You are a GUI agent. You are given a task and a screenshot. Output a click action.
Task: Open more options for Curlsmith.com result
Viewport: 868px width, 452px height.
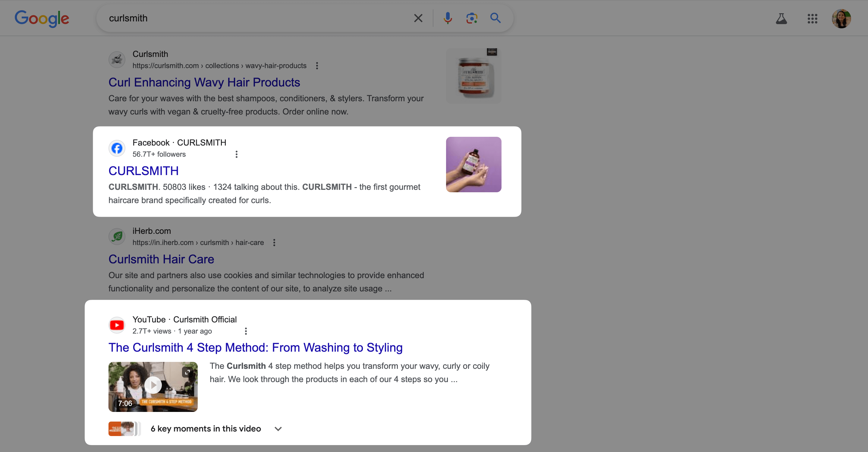pyautogui.click(x=317, y=66)
